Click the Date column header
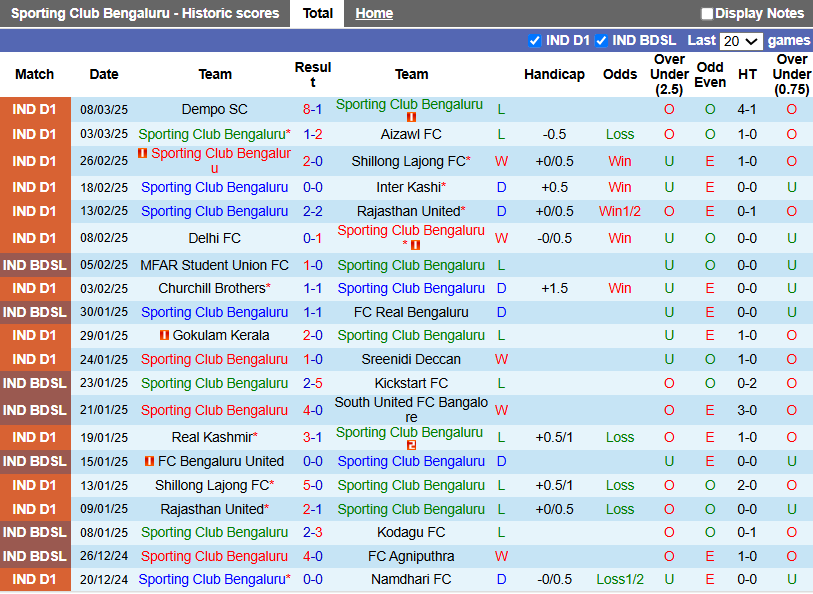 coord(104,74)
